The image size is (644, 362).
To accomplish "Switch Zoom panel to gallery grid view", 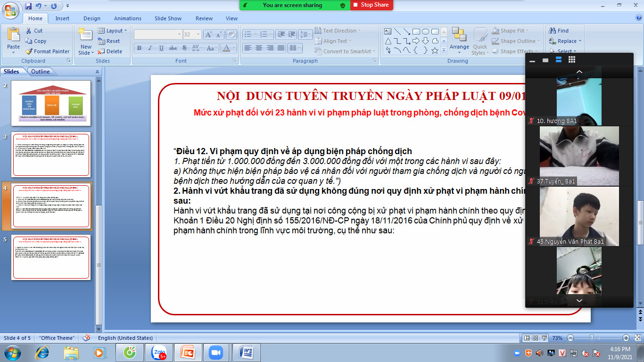I will [x=572, y=60].
